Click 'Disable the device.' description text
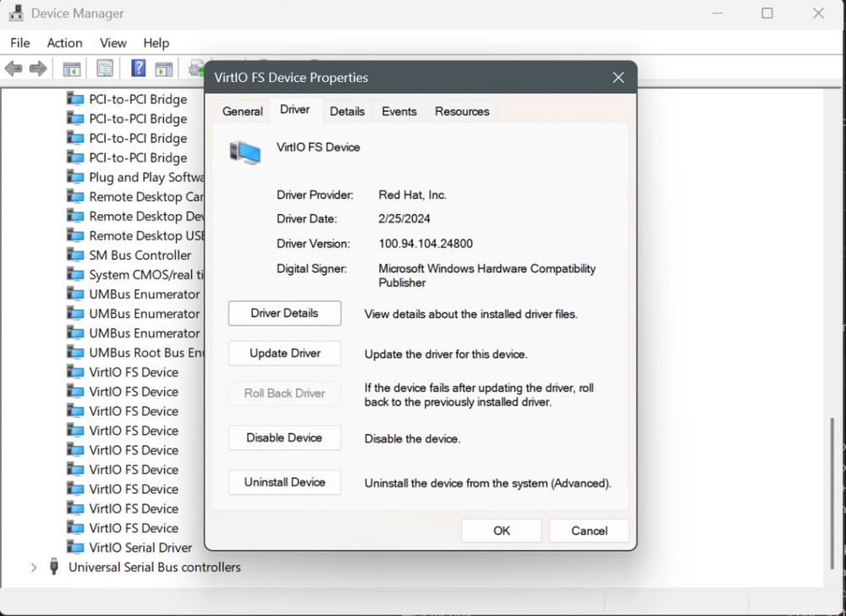Image resolution: width=846 pixels, height=616 pixels. coord(412,438)
